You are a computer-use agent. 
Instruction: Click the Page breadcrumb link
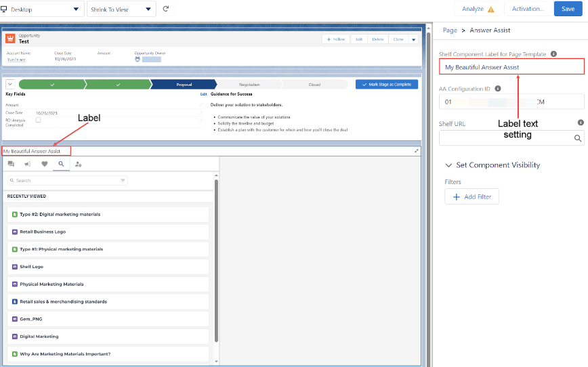[450, 30]
